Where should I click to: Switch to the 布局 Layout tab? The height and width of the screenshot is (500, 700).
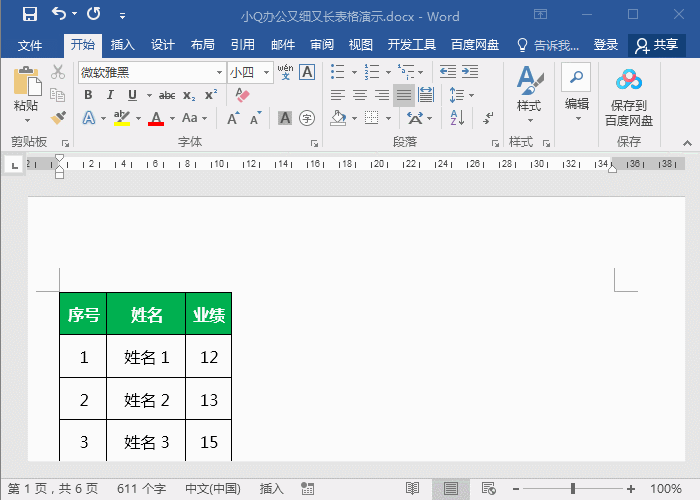coord(203,45)
